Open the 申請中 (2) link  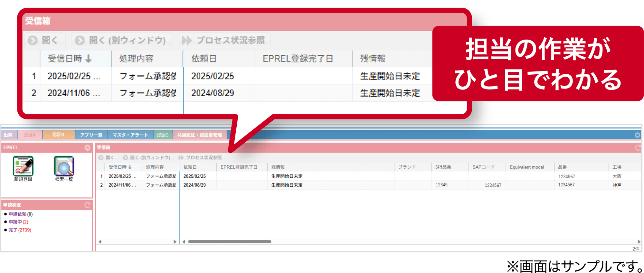point(18,222)
